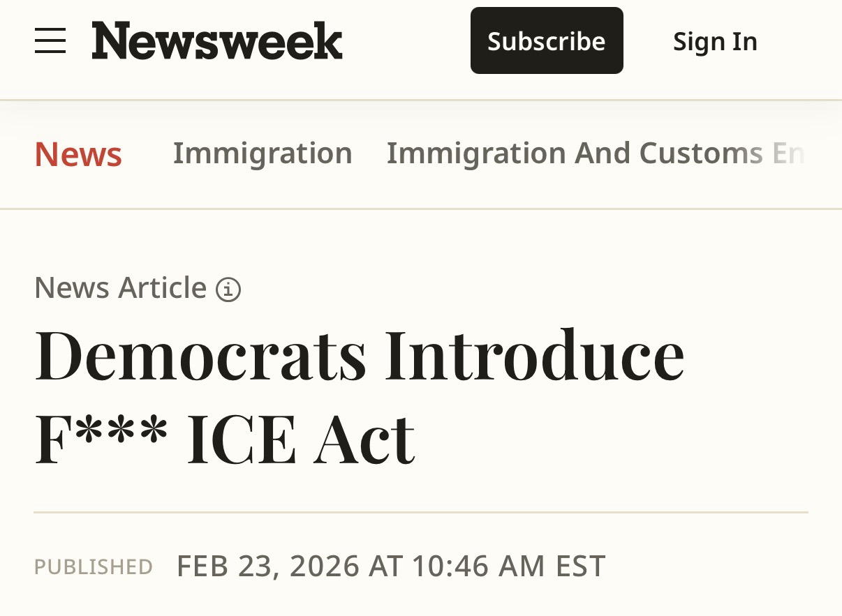
Task: Click the PUBLISHED label
Action: (x=94, y=566)
